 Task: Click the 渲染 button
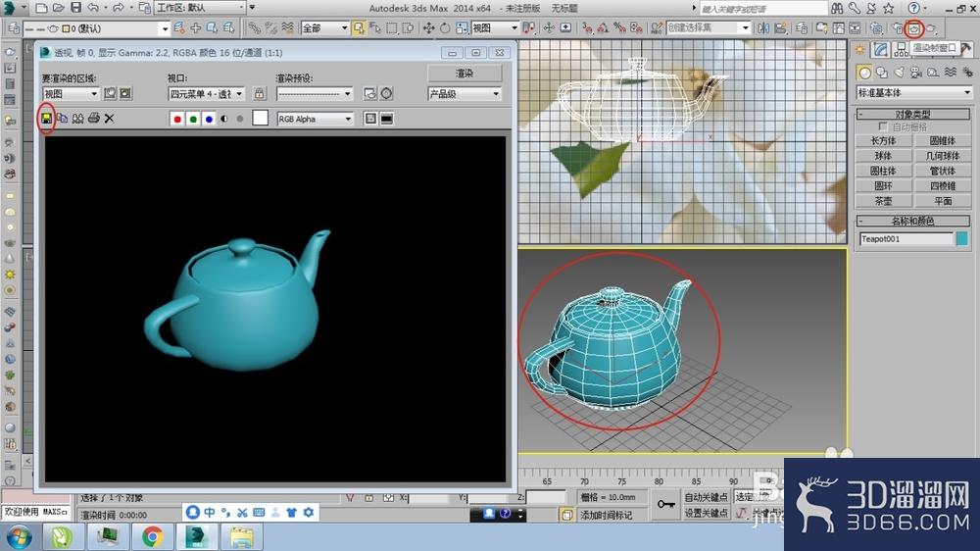click(x=465, y=74)
